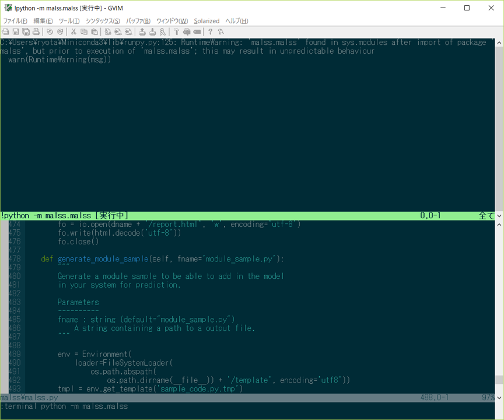Redo the last undone change
The height and width of the screenshot is (420, 504).
click(x=60, y=32)
